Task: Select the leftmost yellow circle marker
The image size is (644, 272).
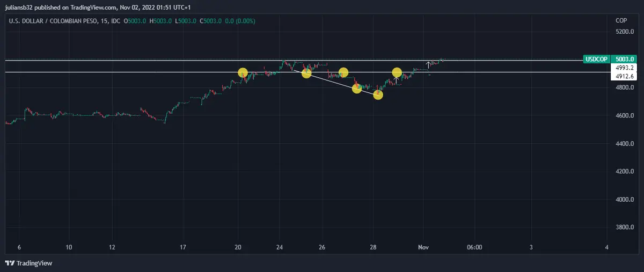Action: (x=243, y=72)
